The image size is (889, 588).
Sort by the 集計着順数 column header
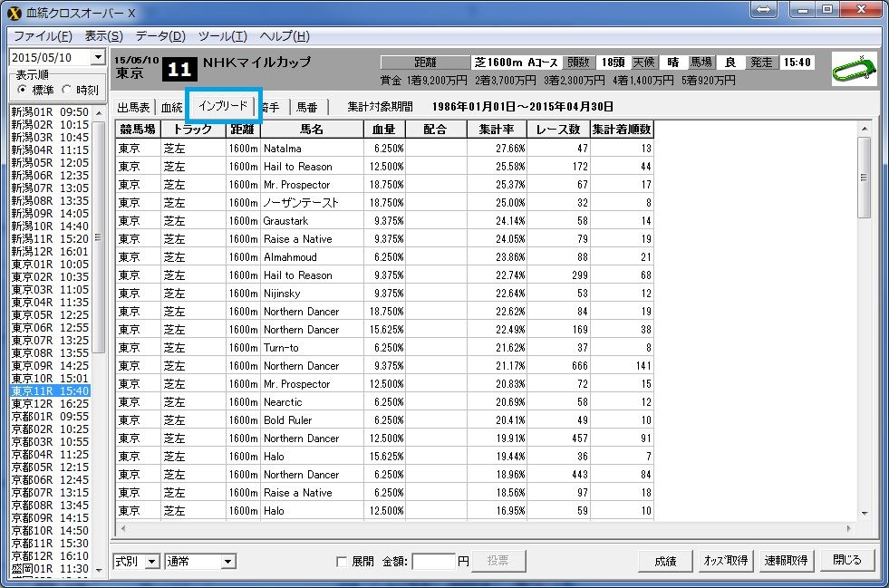coord(622,130)
